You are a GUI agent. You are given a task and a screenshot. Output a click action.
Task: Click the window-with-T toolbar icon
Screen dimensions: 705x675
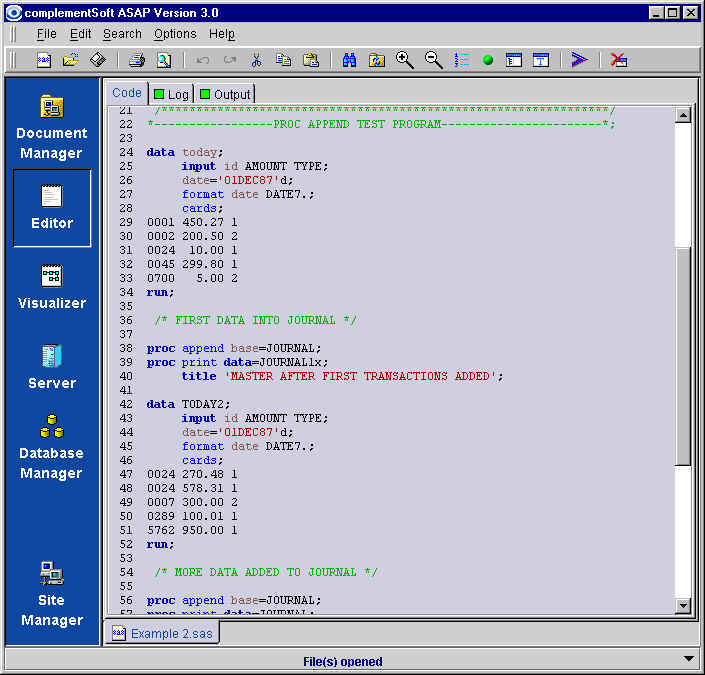(x=541, y=60)
